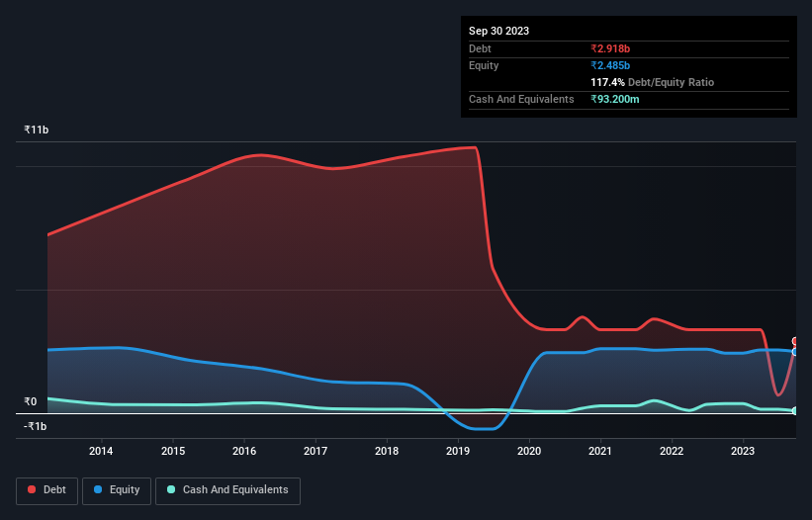The width and height of the screenshot is (812, 520).
Task: Click the 2019 x-axis label
Action: (458, 451)
